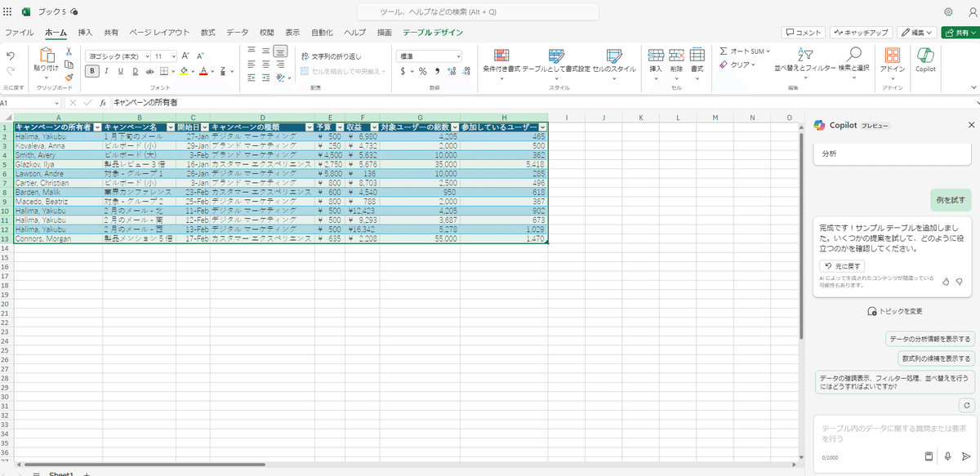The height and width of the screenshot is (476, 980).
Task: Click the Redo arrow in the ribbon
Action: pyautogui.click(x=11, y=72)
